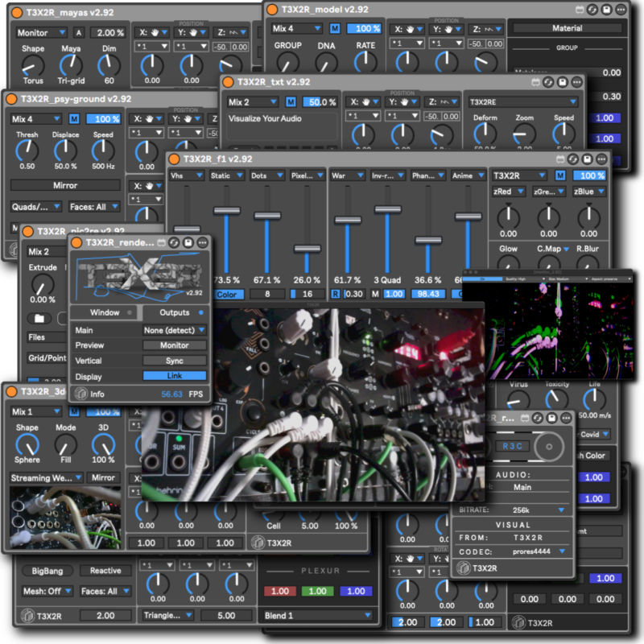Toggle Preview Monitor in render device
Viewport: 644px width, 644px height.
point(175,345)
